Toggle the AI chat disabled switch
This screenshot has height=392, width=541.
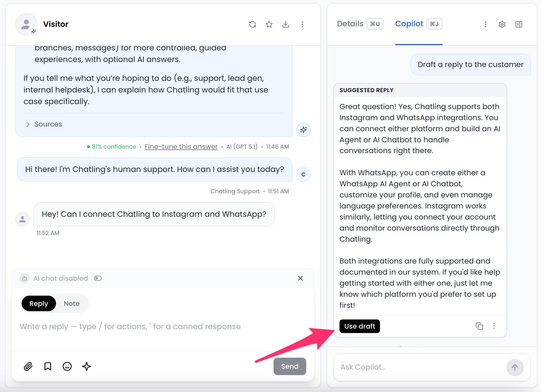(x=98, y=278)
